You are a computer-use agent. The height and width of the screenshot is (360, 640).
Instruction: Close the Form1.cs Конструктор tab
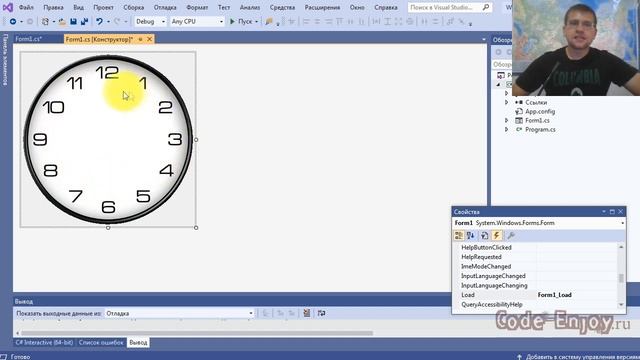[x=149, y=39]
